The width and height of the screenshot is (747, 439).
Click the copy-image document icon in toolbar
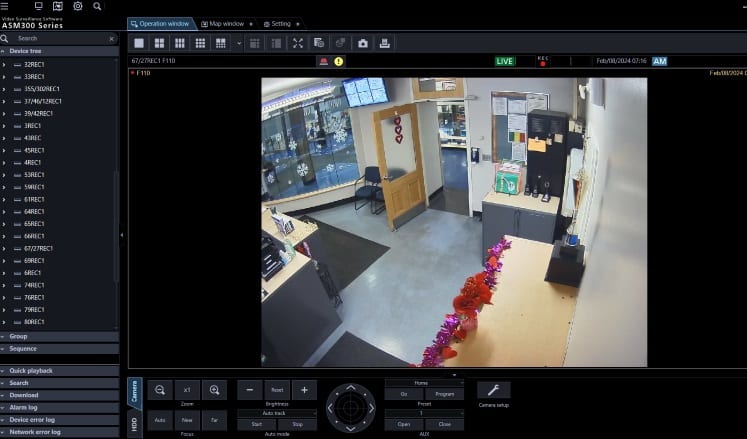[x=319, y=43]
